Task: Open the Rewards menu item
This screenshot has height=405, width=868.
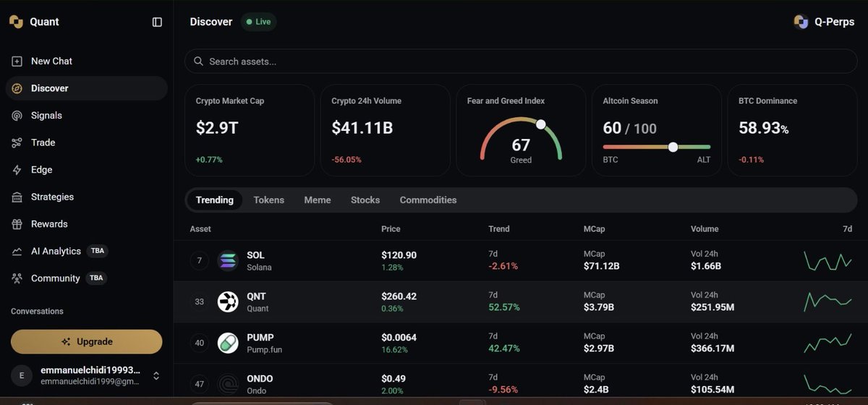Action: pyautogui.click(x=87, y=224)
